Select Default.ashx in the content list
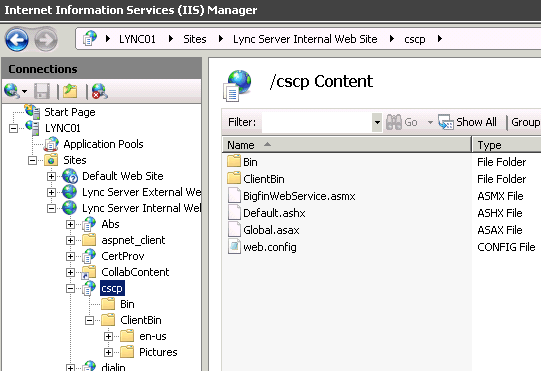The height and width of the screenshot is (371, 541). (x=274, y=213)
